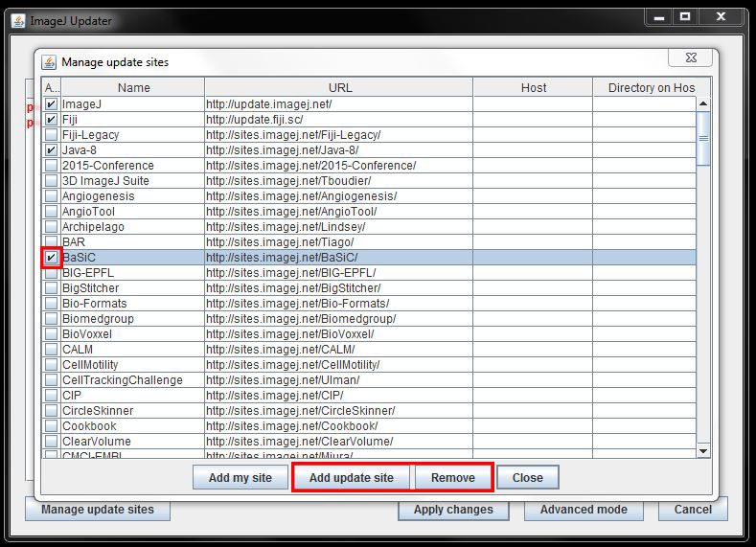Image resolution: width=756 pixels, height=547 pixels.
Task: Disable the Java-8 update site checkbox
Action: [x=51, y=149]
